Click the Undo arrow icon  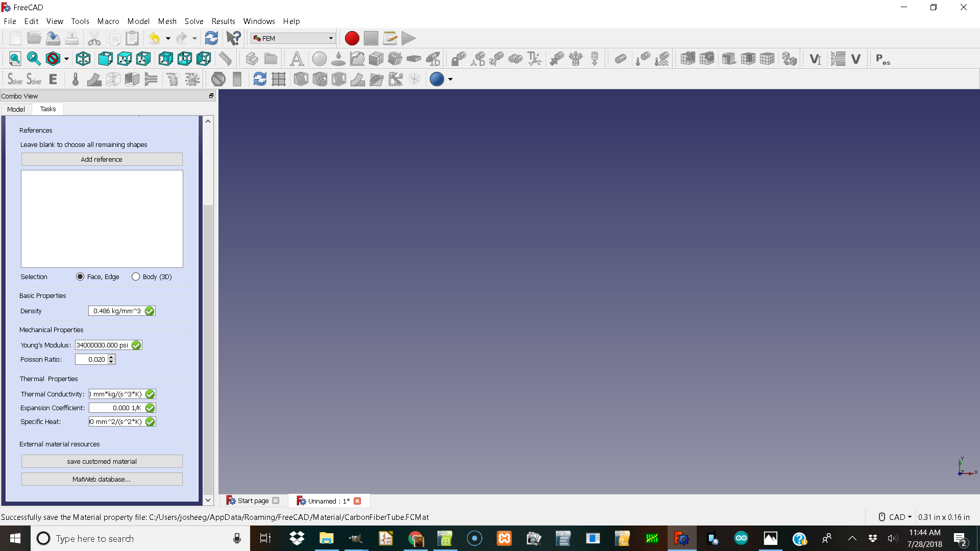coord(154,38)
